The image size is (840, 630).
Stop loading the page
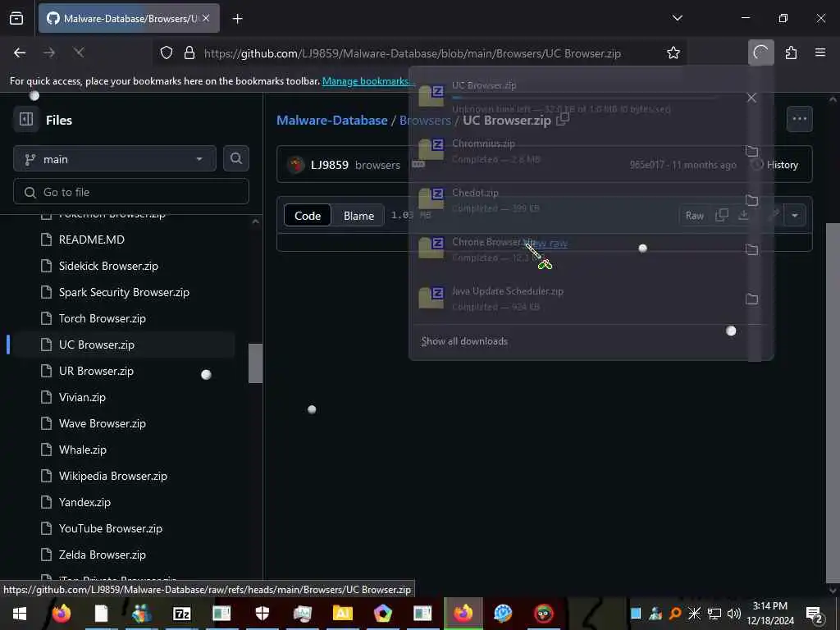click(79, 52)
